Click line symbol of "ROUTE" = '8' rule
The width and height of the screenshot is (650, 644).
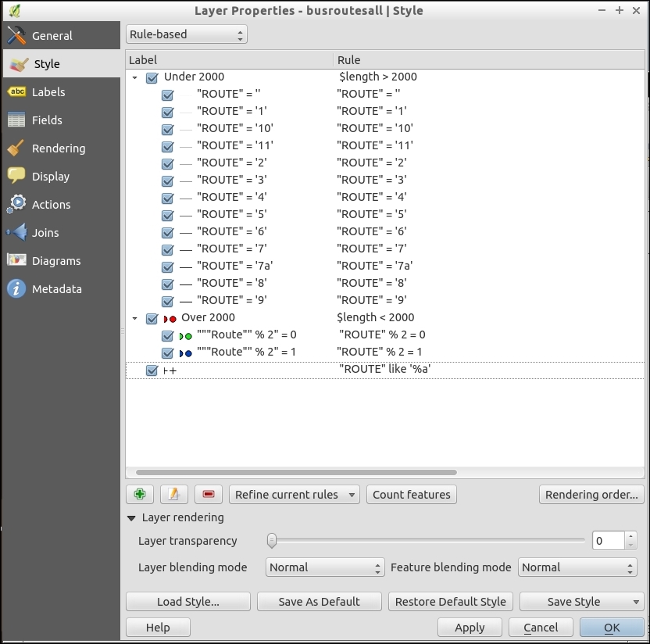tap(186, 284)
